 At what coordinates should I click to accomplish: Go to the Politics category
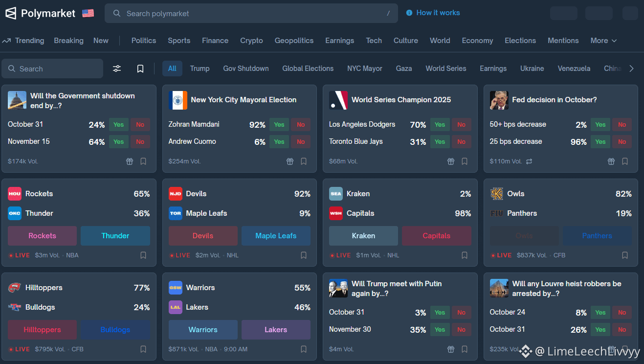pos(144,41)
